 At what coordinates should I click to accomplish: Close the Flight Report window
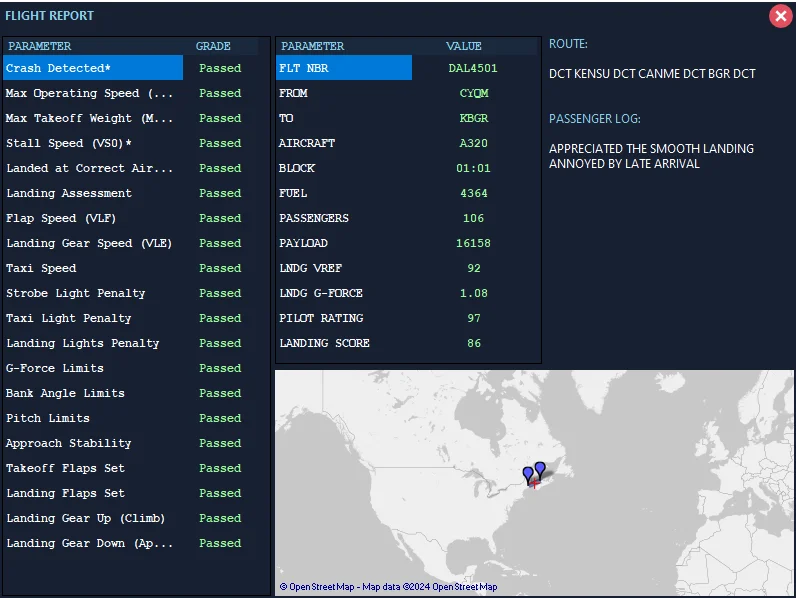(780, 16)
